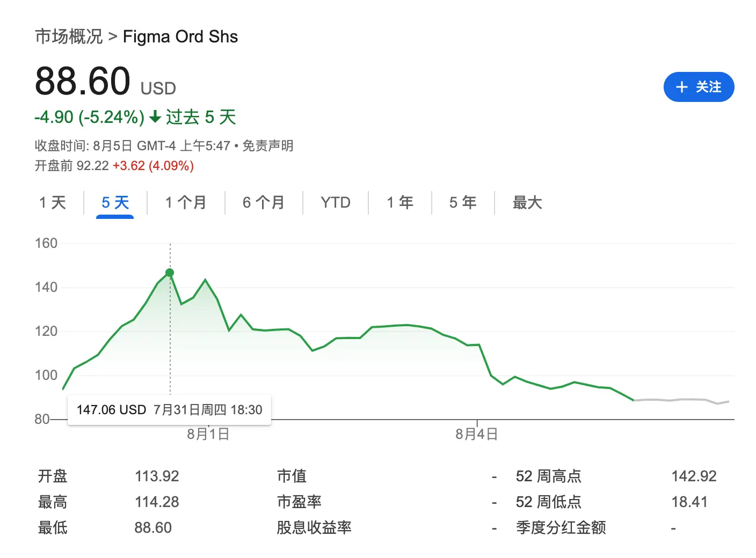The width and height of the screenshot is (756, 558).
Task: View the 1 年 chart range
Action: tap(399, 203)
